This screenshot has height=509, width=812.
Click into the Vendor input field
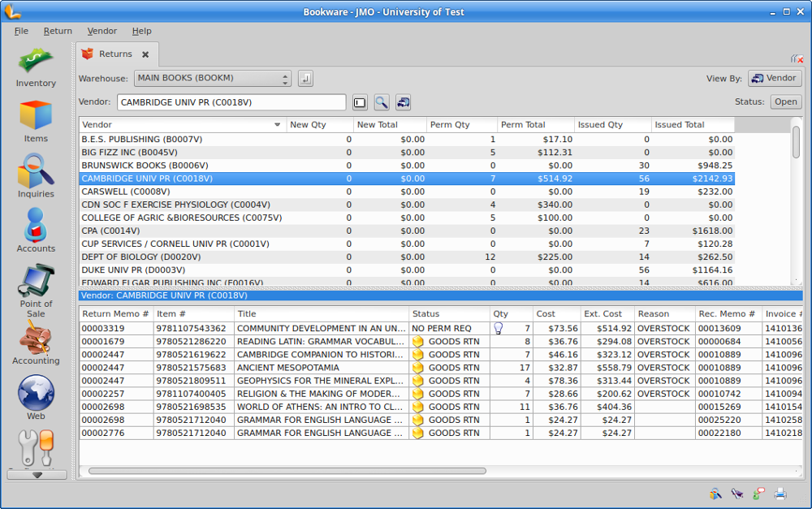point(231,102)
